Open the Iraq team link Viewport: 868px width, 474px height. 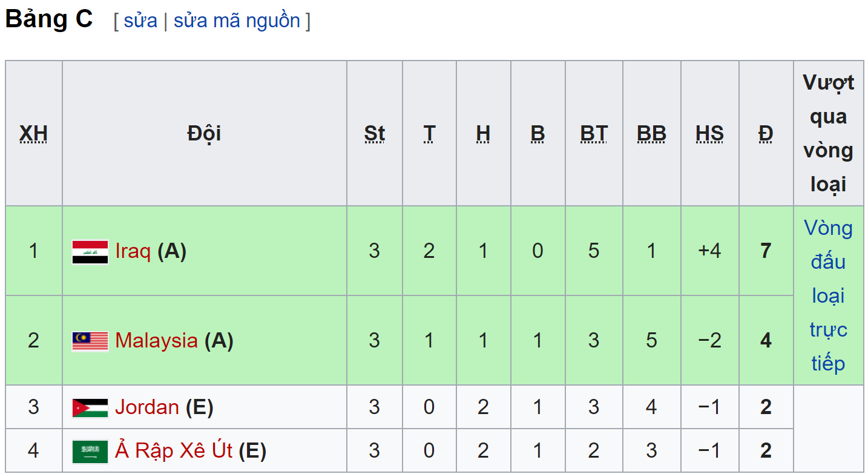[x=133, y=251]
